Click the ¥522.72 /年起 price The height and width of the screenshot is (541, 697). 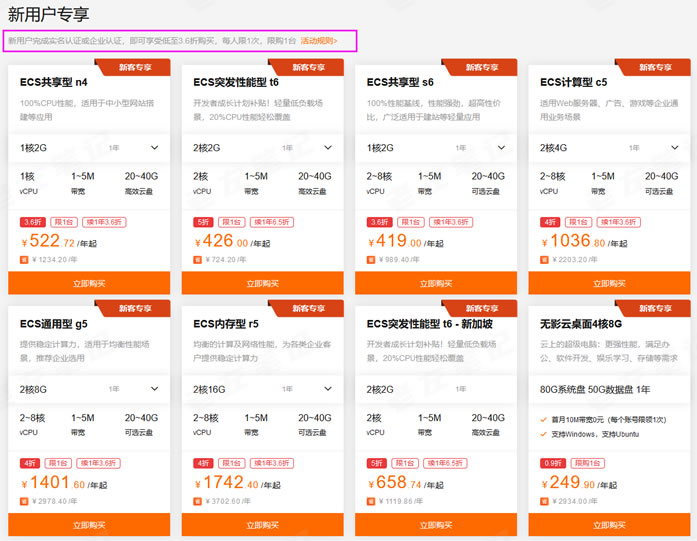pos(59,241)
